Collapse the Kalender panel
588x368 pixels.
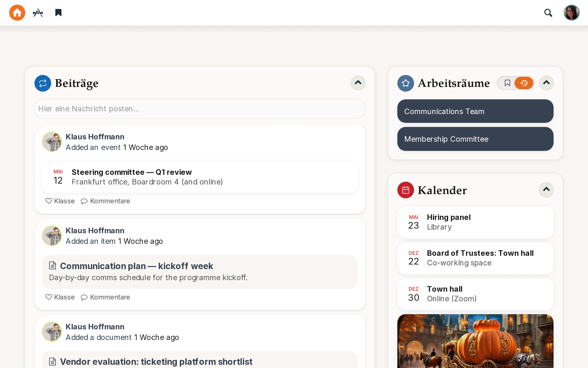click(546, 190)
